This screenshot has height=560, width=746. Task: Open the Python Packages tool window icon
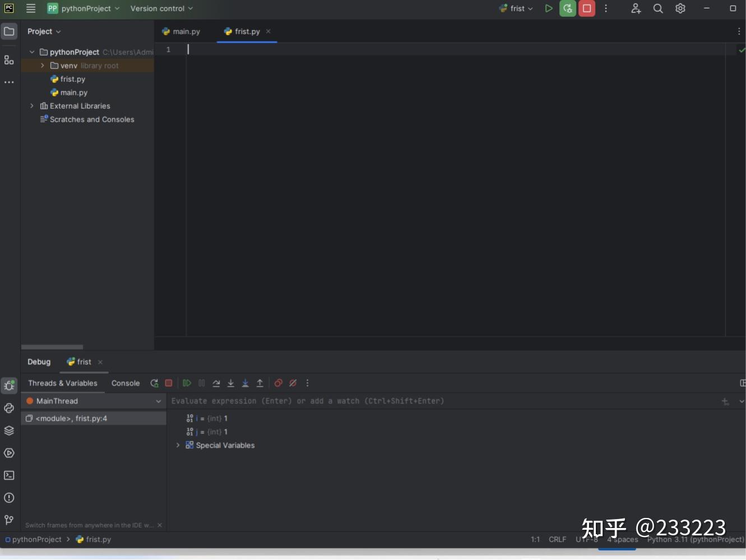coord(9,431)
